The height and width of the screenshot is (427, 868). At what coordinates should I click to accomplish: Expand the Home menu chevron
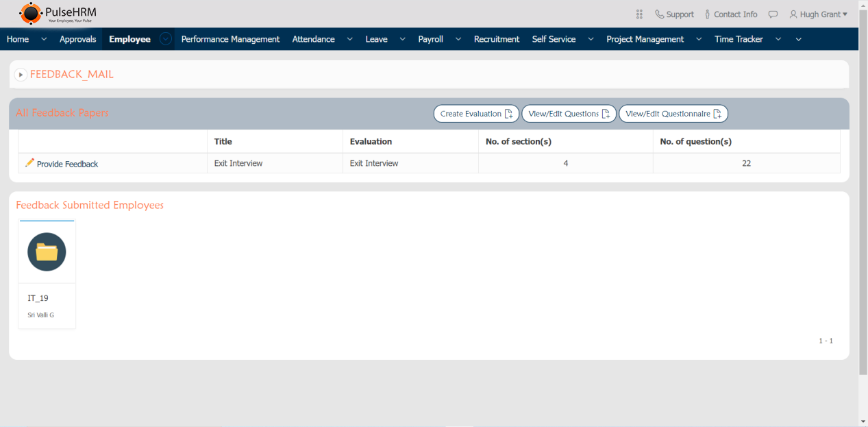click(44, 39)
